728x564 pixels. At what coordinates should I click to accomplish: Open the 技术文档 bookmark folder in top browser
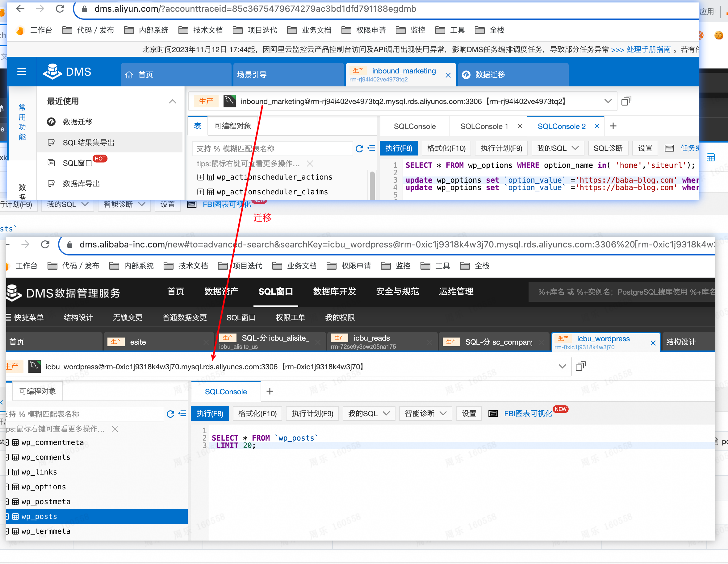pos(201,30)
